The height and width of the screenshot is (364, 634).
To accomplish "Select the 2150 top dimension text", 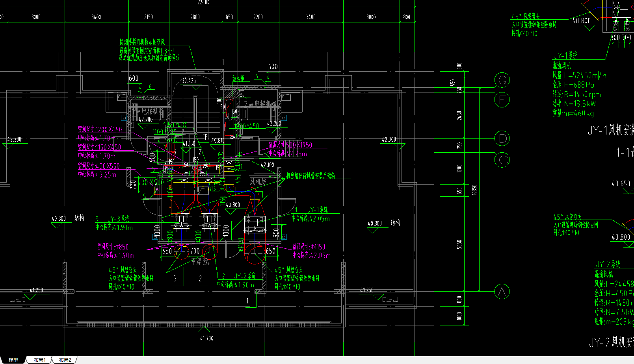I will (149, 17).
